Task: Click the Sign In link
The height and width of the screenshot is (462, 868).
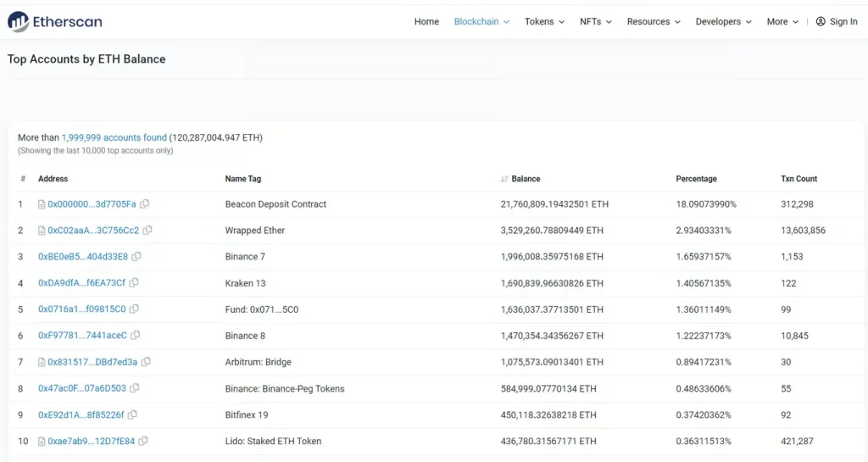Action: coord(843,21)
